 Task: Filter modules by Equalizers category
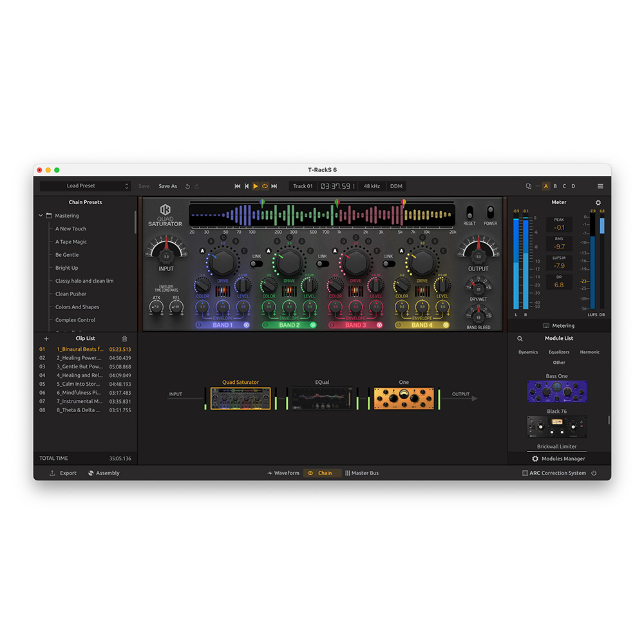[559, 352]
